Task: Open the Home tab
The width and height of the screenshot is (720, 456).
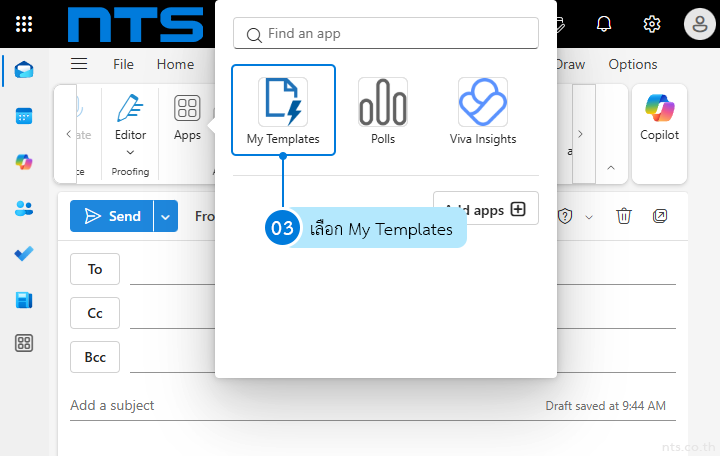Action: click(175, 64)
